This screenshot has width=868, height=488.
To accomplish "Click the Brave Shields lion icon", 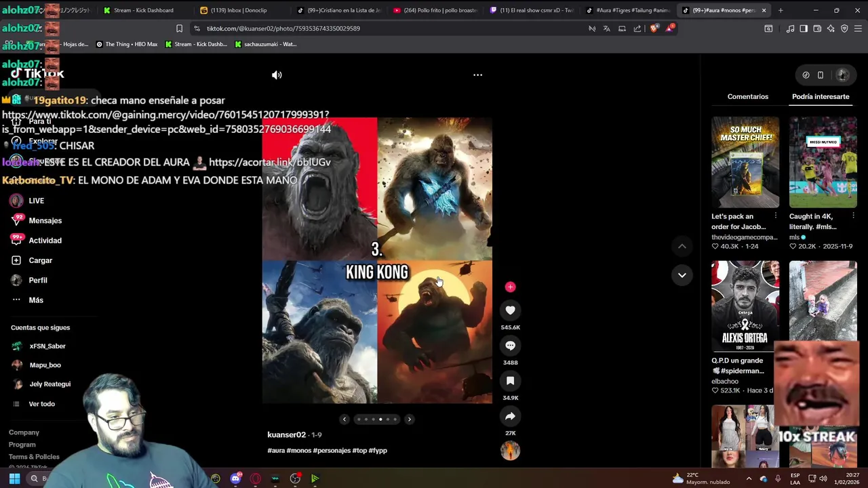I will point(654,28).
